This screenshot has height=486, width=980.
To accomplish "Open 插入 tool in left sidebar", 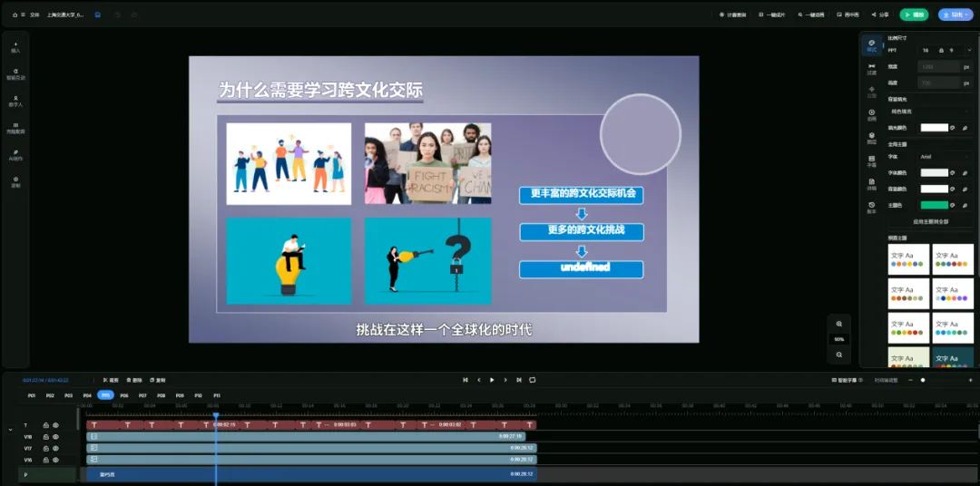I will pos(15,47).
